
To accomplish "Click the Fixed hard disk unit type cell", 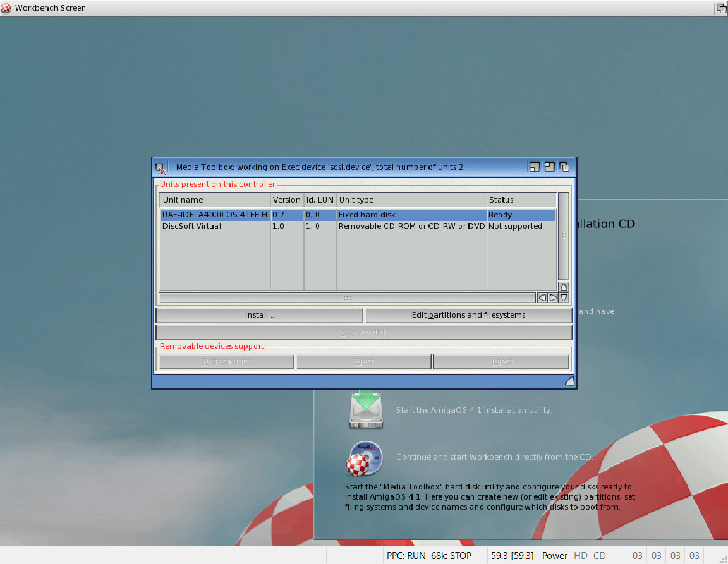I will tap(367, 215).
